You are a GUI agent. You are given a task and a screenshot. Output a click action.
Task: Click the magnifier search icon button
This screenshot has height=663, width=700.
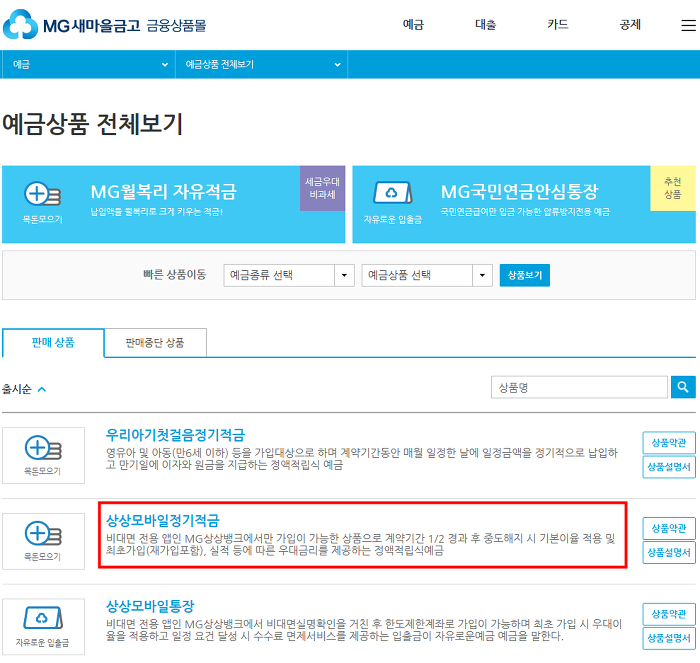683,387
